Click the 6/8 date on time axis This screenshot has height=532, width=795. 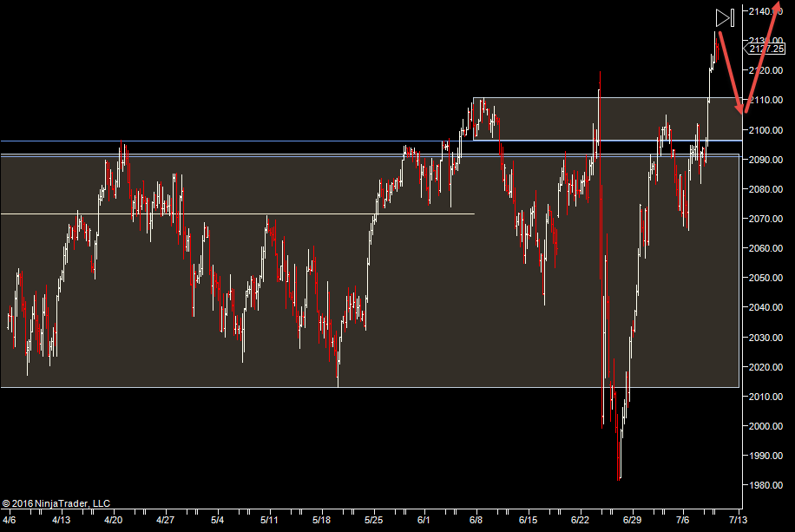pyautogui.click(x=476, y=521)
